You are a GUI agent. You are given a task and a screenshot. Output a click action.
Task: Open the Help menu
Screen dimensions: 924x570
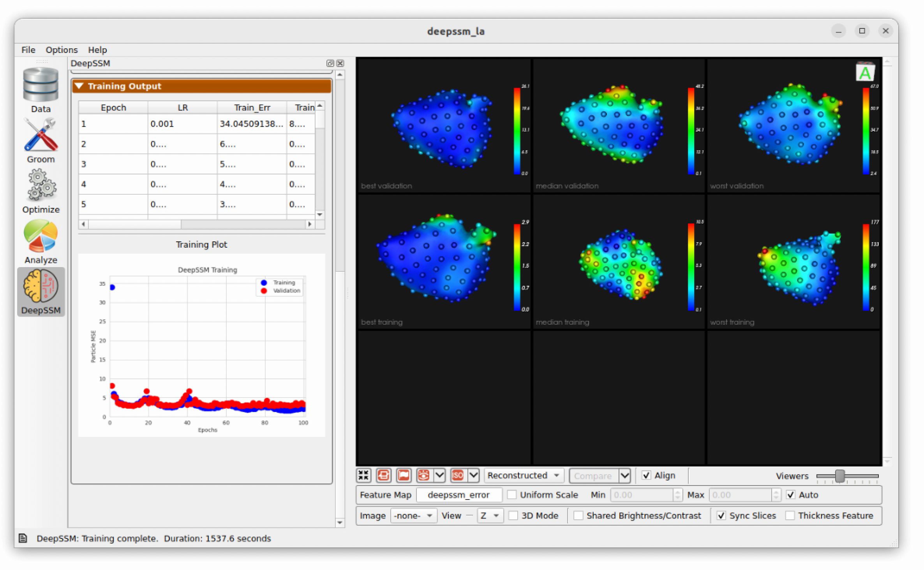[x=97, y=50]
